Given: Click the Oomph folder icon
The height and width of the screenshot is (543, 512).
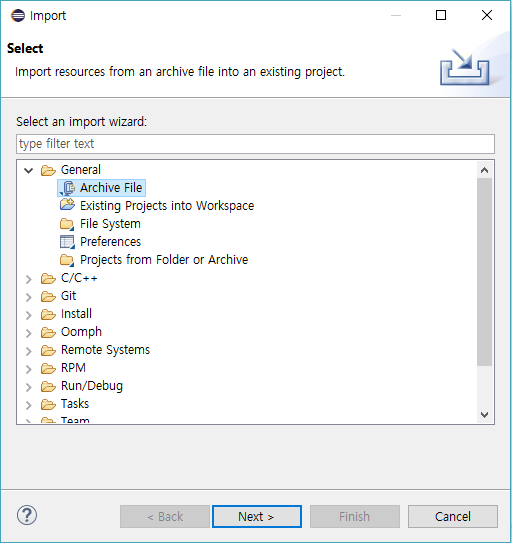Looking at the screenshot, I should point(48,332).
